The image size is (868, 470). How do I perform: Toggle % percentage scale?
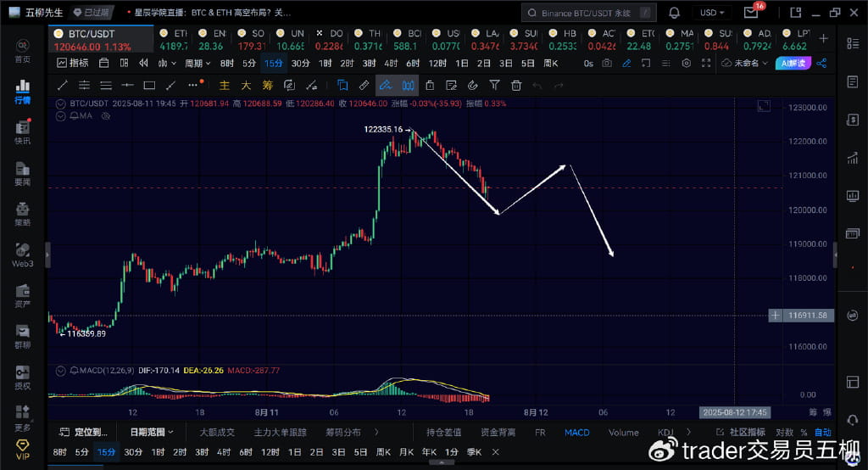click(x=804, y=433)
